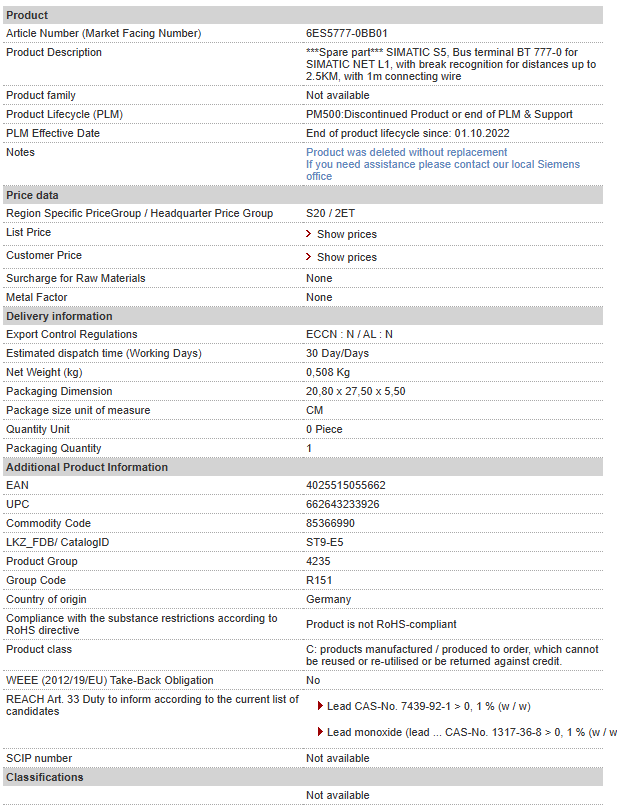Click the Delivery information section header
The height and width of the screenshot is (806, 617).
coord(303,316)
